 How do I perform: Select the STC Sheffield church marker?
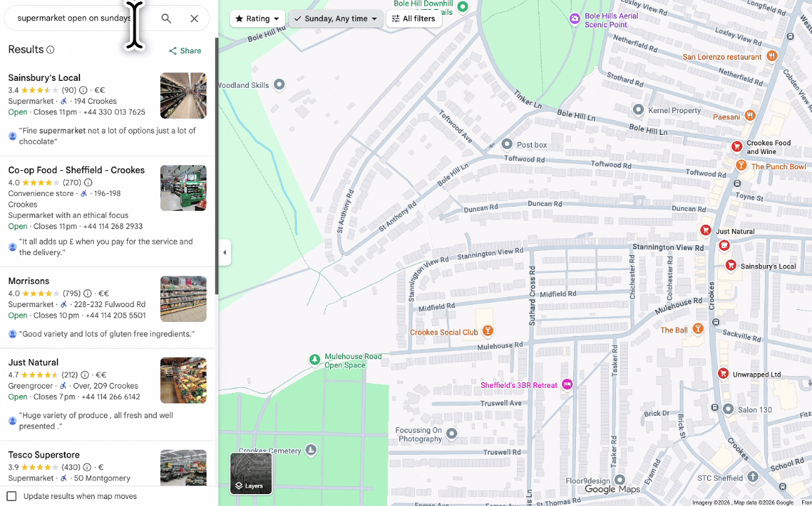pyautogui.click(x=752, y=476)
